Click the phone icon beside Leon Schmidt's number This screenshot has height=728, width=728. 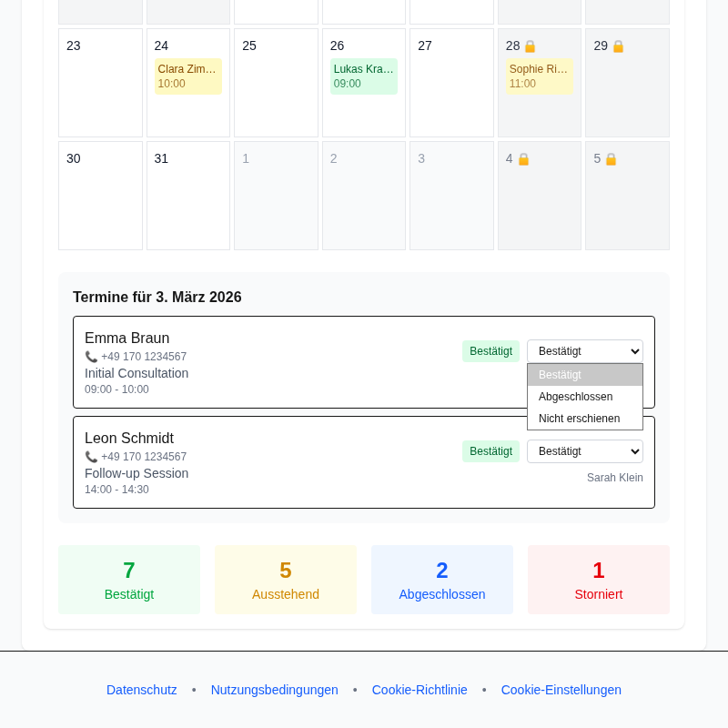click(91, 457)
